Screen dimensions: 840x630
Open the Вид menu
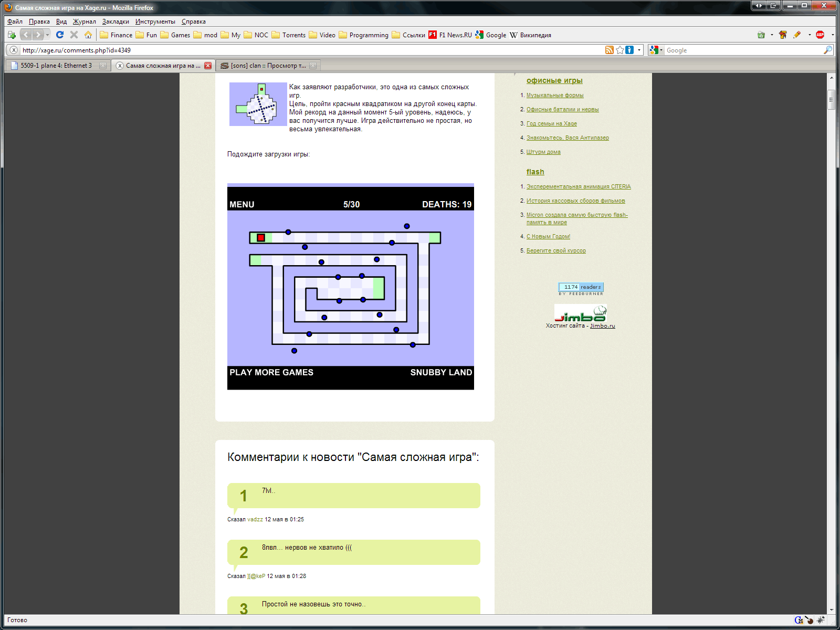(61, 22)
